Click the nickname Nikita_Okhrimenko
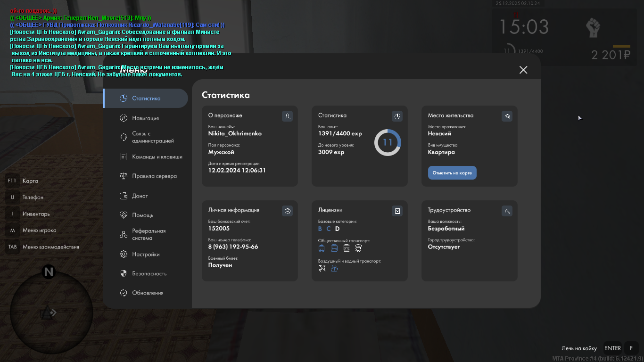 point(235,133)
